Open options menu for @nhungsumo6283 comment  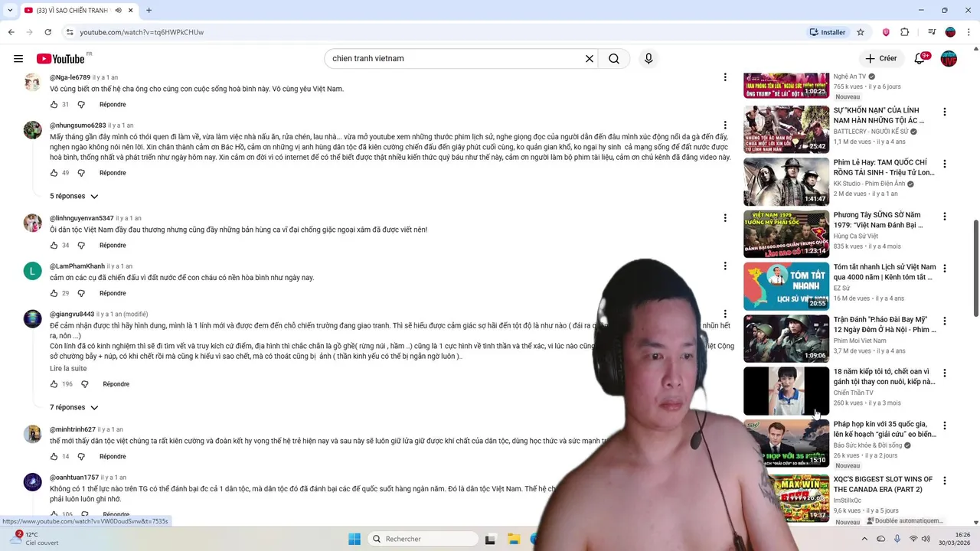[725, 125]
